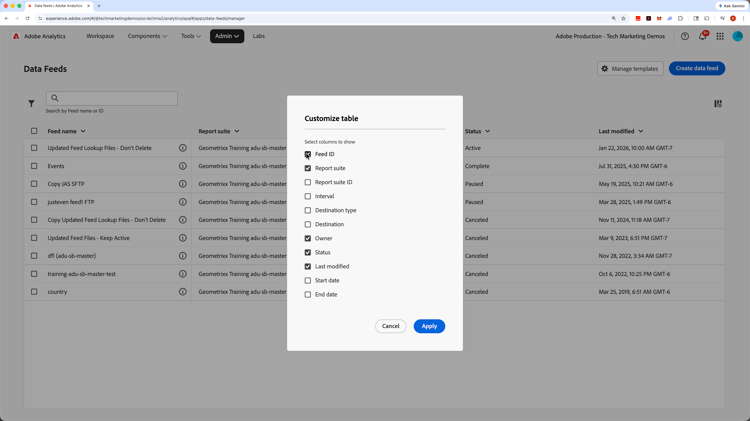750x421 pixels.
Task: Bookmark page with the star icon
Action: click(623, 18)
